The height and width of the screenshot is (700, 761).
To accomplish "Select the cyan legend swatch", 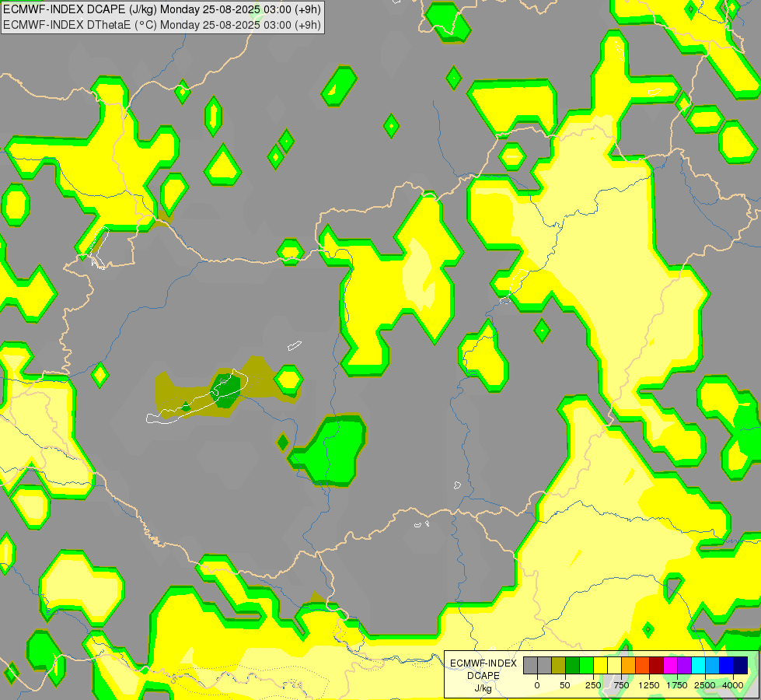I will tap(698, 665).
